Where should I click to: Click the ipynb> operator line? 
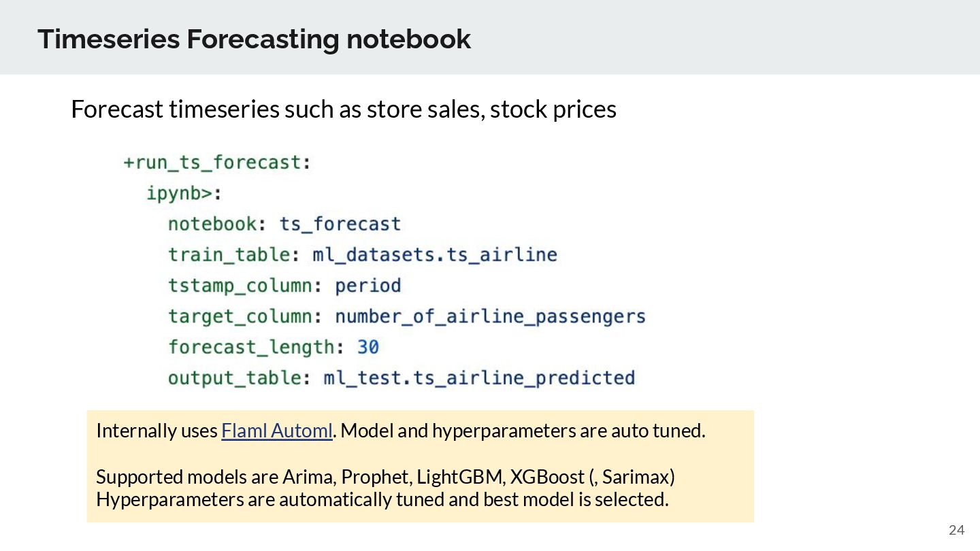pyautogui.click(x=184, y=194)
